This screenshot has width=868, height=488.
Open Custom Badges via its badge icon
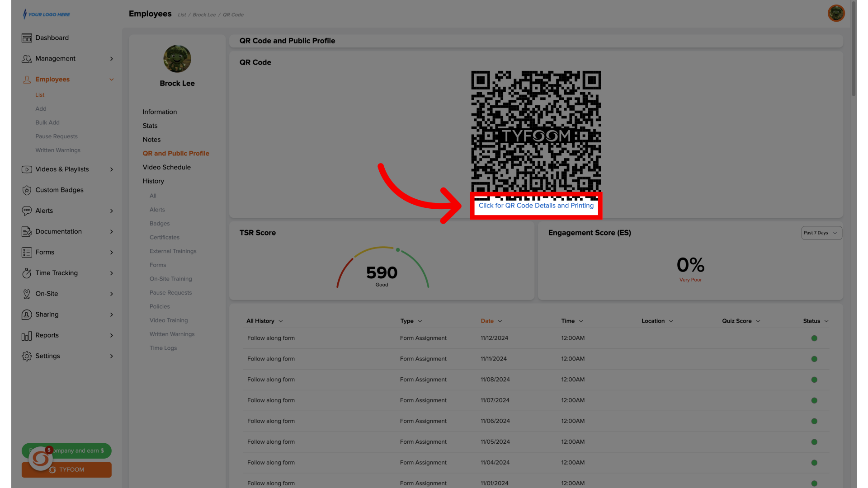[27, 190]
